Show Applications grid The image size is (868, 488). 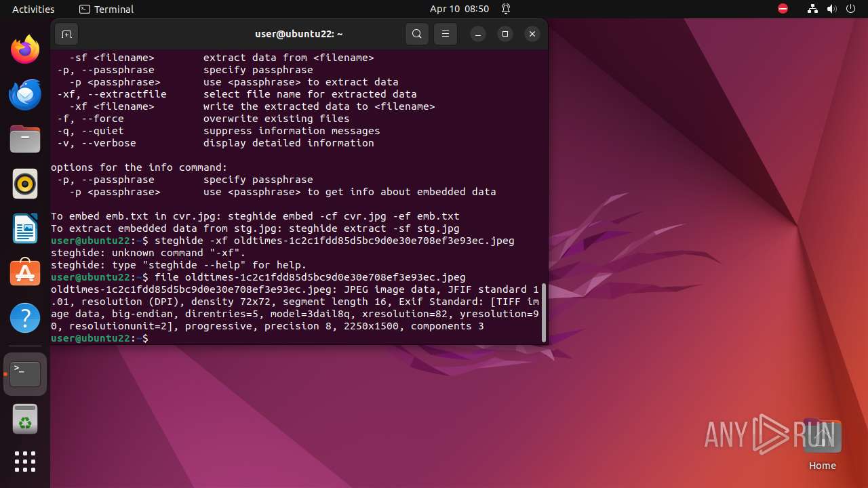click(x=25, y=462)
